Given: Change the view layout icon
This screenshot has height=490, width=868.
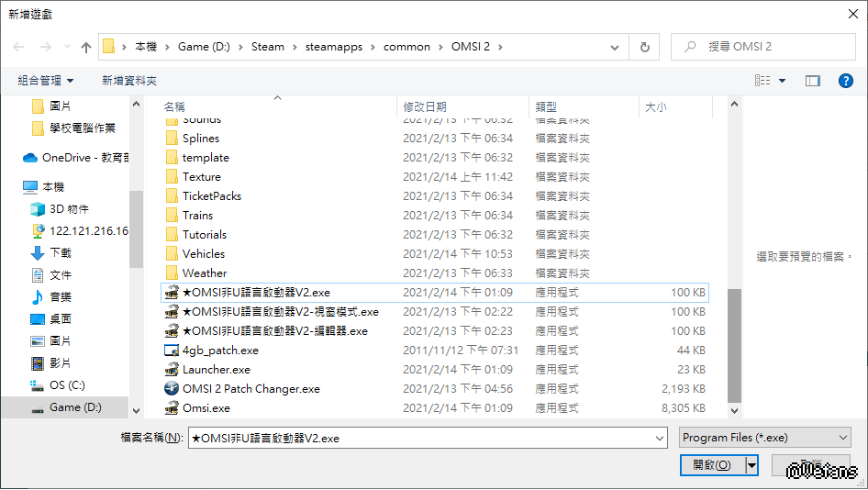Looking at the screenshot, I should 762,80.
